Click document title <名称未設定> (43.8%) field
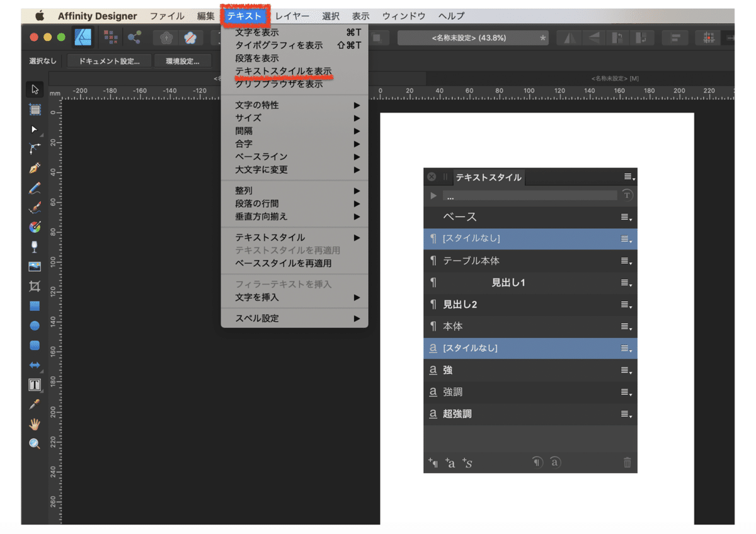This screenshot has width=756, height=534. (x=472, y=38)
